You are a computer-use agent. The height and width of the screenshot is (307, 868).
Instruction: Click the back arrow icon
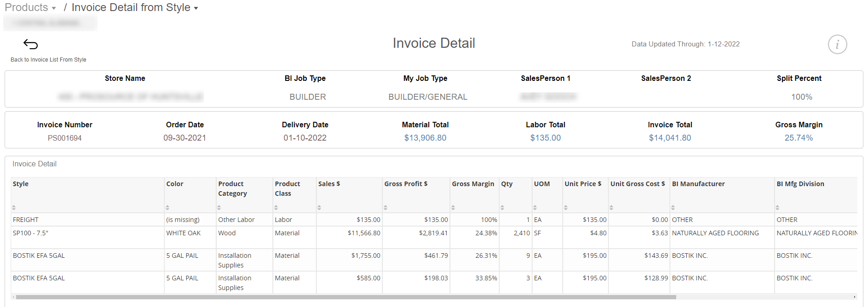(x=30, y=44)
